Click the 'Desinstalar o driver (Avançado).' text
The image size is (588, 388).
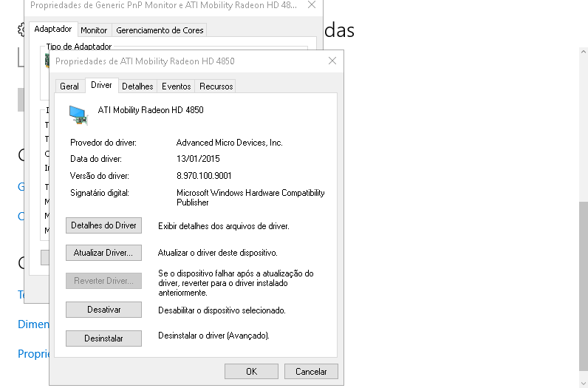213,336
